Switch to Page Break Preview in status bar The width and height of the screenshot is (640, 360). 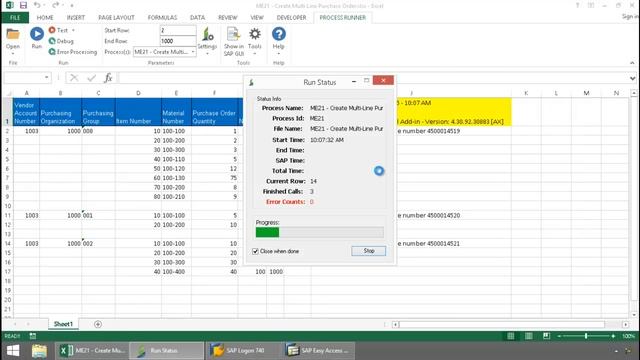pos(547,336)
